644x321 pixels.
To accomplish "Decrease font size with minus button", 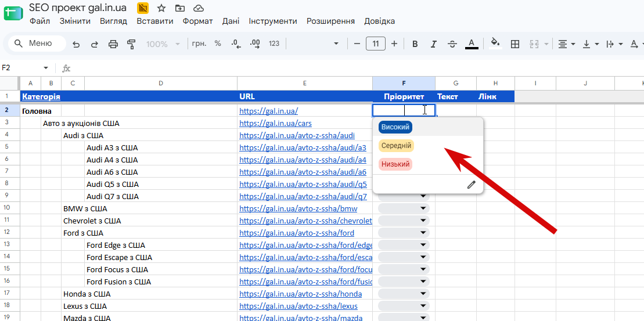I will [x=357, y=44].
